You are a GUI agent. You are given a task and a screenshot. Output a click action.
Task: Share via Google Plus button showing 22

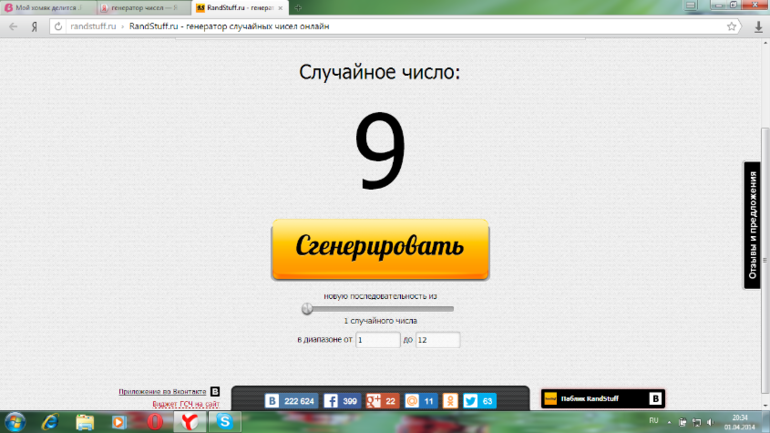click(383, 401)
